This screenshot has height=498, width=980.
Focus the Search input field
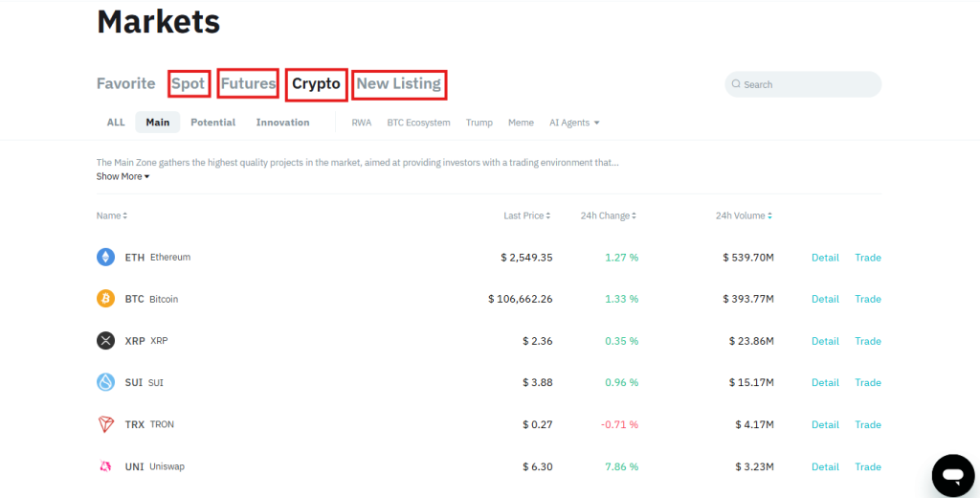pos(803,84)
